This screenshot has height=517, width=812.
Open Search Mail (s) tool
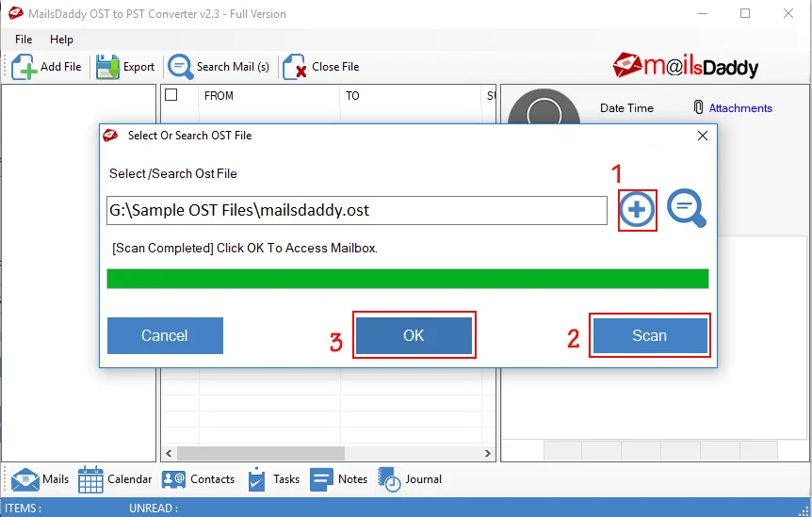point(180,67)
